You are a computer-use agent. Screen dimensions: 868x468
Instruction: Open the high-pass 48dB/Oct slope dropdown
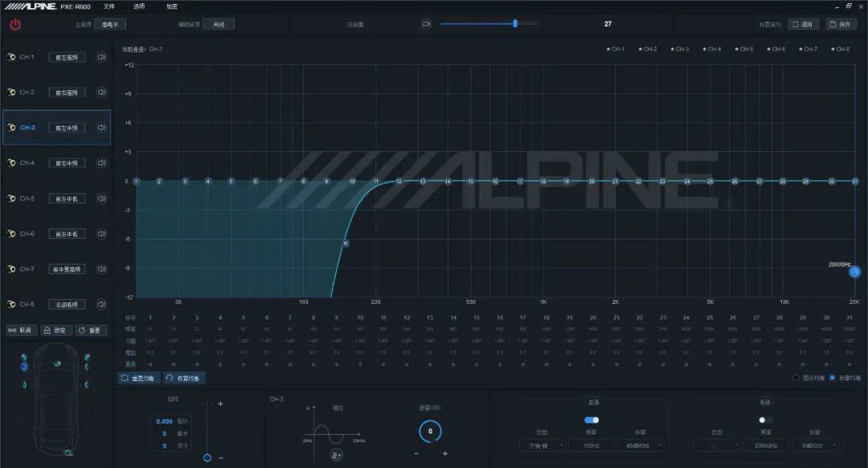point(641,445)
